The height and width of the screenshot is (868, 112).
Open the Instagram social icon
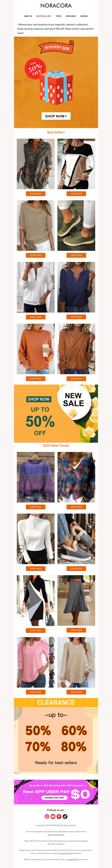(x=47, y=816)
